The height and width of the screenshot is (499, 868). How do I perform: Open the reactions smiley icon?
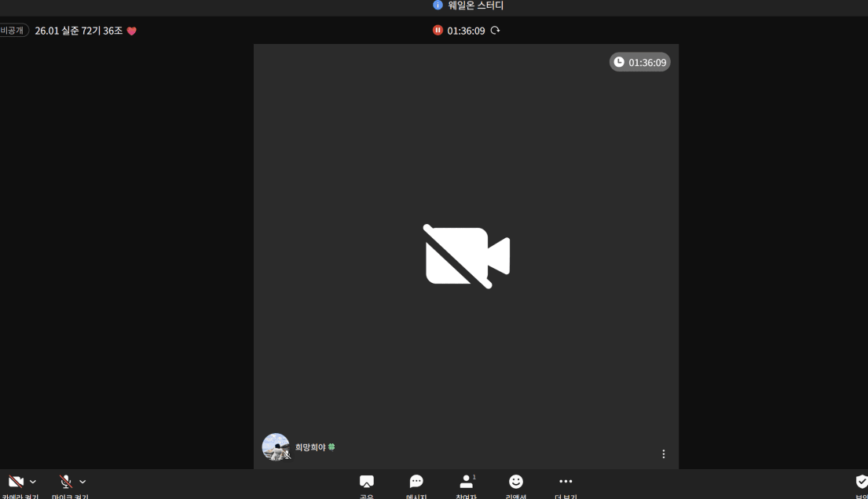coord(516,482)
